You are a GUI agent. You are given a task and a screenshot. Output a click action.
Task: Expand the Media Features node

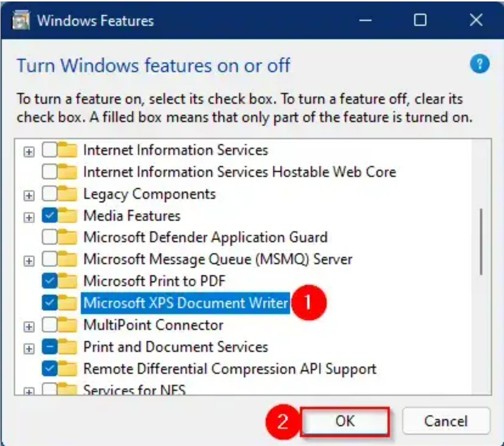coord(29,217)
